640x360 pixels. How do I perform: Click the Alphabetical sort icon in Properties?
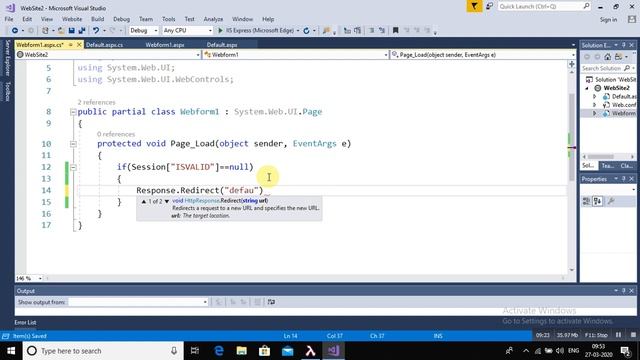(598, 201)
